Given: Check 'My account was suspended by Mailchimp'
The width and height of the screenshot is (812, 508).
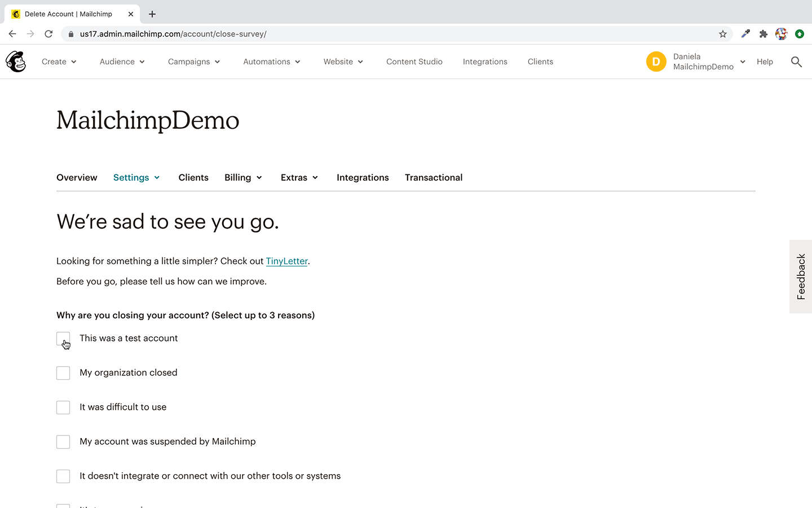Looking at the screenshot, I should (x=63, y=442).
